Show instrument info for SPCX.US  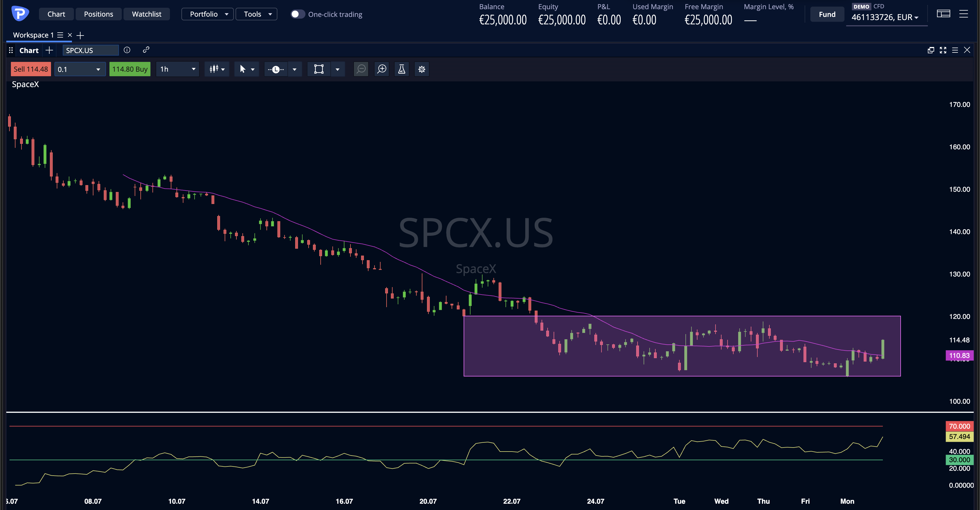point(127,50)
